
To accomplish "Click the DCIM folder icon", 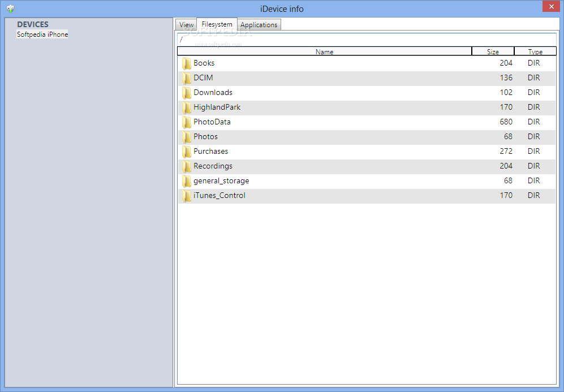I will click(x=186, y=78).
